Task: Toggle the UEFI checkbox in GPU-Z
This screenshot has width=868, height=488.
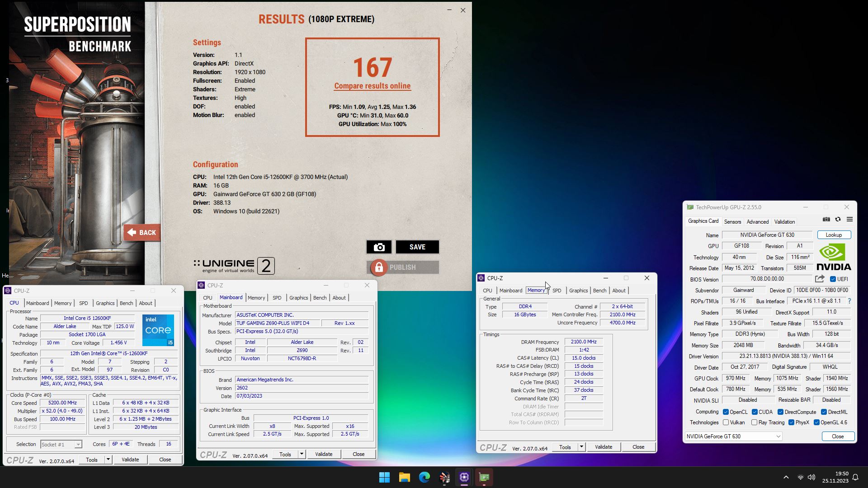Action: 833,279
